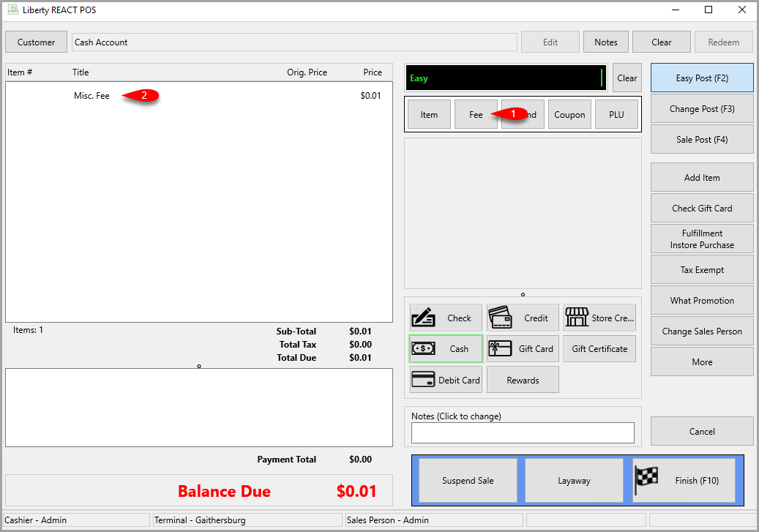Cancel the current sale
This screenshot has height=532, width=759.
(702, 431)
